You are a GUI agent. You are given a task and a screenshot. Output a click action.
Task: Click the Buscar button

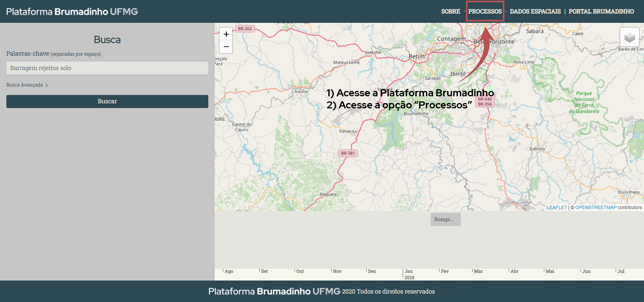(107, 101)
